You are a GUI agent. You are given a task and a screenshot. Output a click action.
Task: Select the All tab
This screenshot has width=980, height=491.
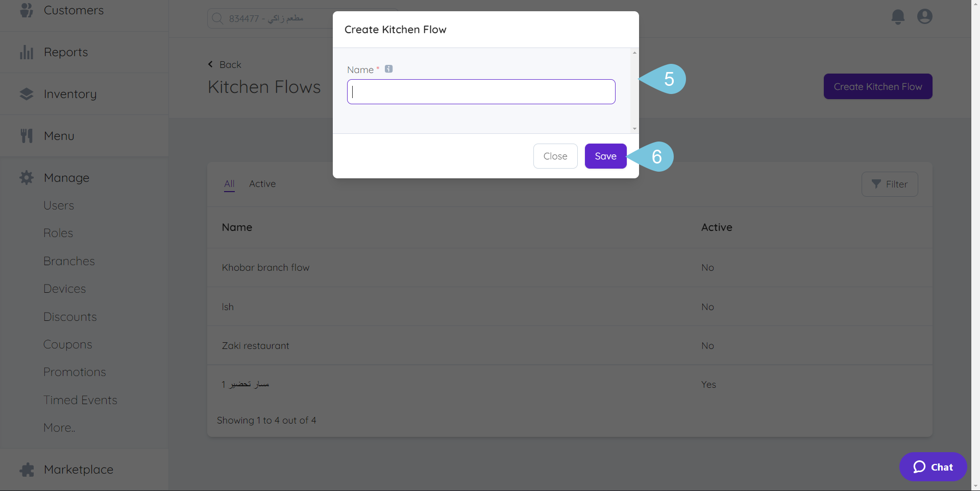click(x=229, y=184)
